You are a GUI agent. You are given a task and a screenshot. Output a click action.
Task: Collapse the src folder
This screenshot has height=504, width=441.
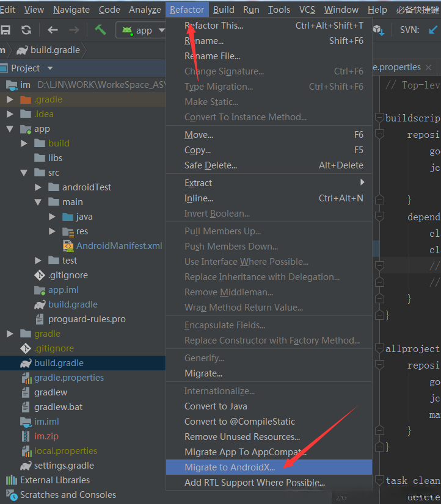(24, 173)
